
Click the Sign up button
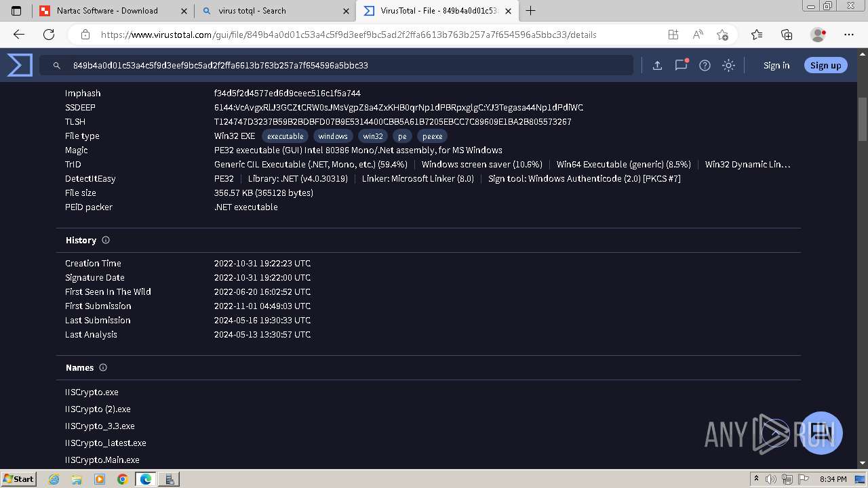[825, 65]
